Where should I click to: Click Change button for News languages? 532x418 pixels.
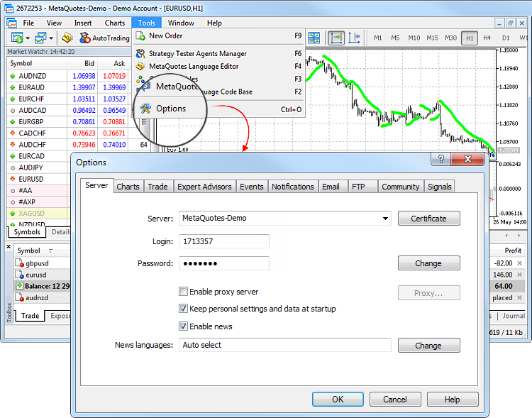tap(429, 346)
